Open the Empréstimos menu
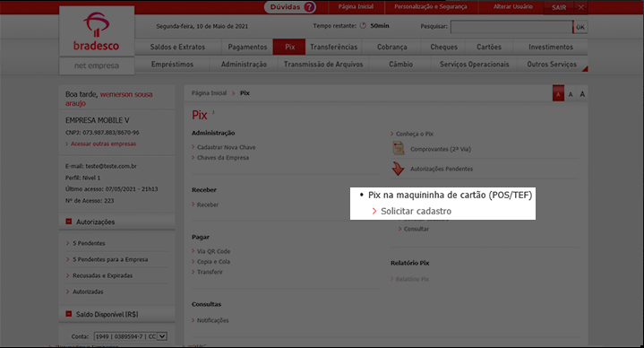 (x=172, y=65)
